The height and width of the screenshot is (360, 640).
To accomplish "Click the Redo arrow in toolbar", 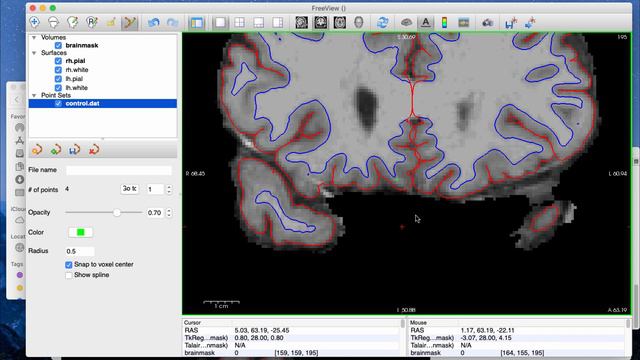I will point(173,22).
